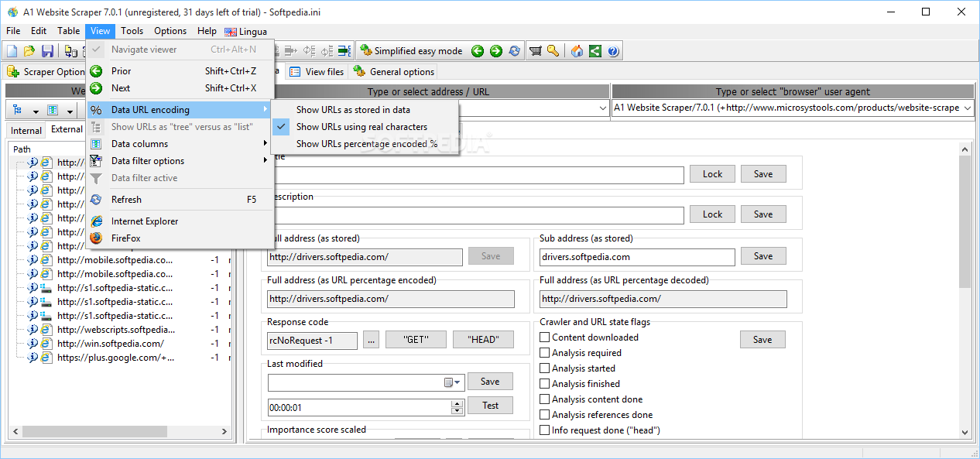Click the blue help question icon
This screenshot has height=459, width=980.
pos(614,51)
